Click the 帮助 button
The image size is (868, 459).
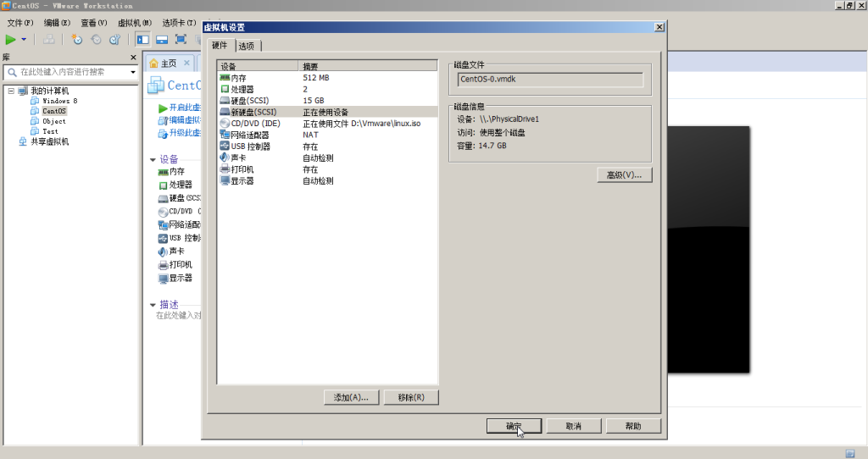tap(633, 426)
